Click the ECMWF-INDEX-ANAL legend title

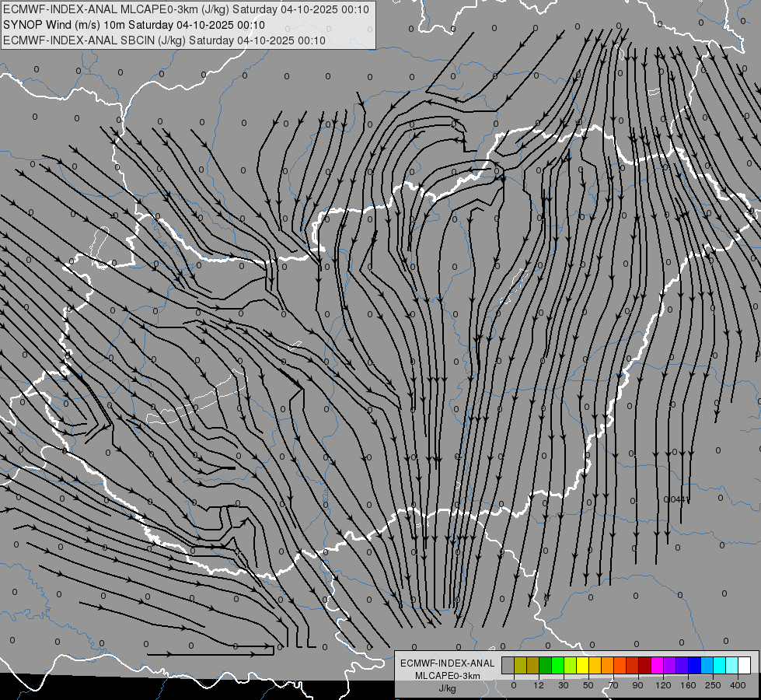click(448, 663)
